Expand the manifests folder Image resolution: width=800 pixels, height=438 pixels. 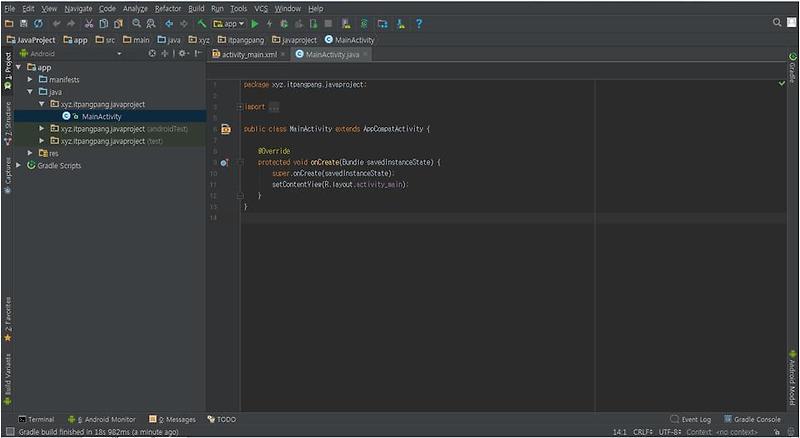31,79
